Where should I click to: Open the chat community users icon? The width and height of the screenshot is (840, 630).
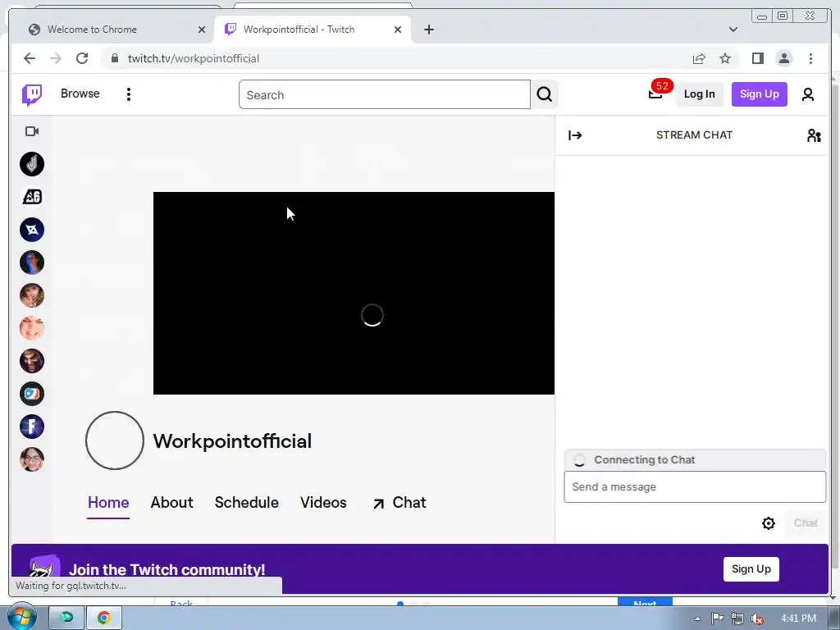814,135
